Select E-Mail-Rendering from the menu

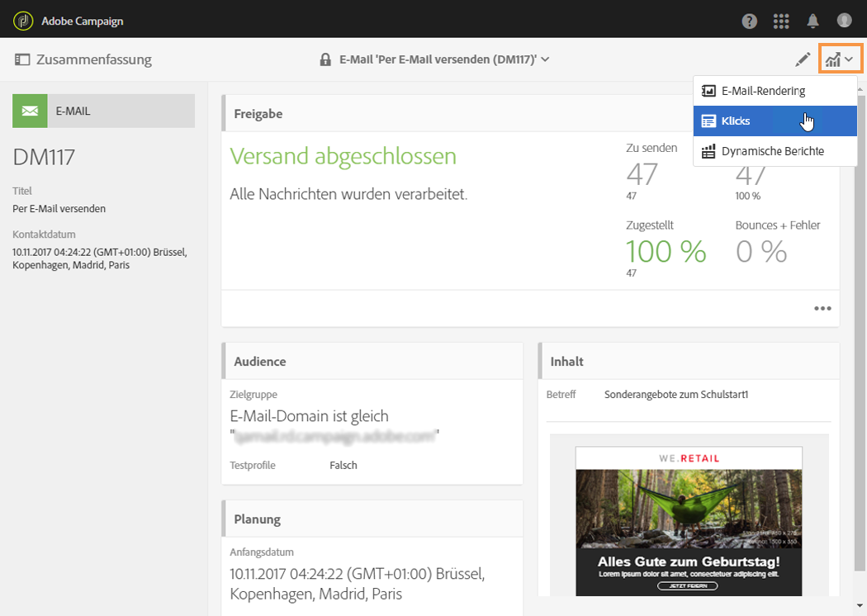(775, 91)
